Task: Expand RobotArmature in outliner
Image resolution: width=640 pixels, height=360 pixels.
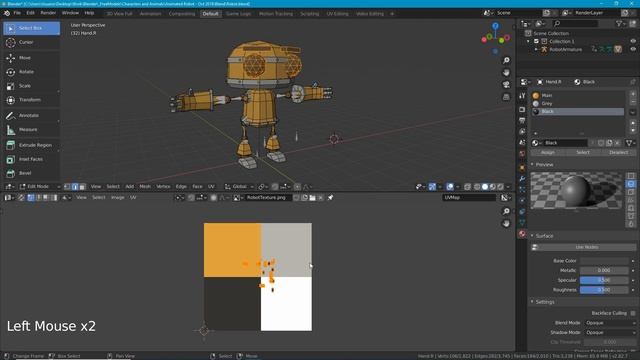Action: 536,49
